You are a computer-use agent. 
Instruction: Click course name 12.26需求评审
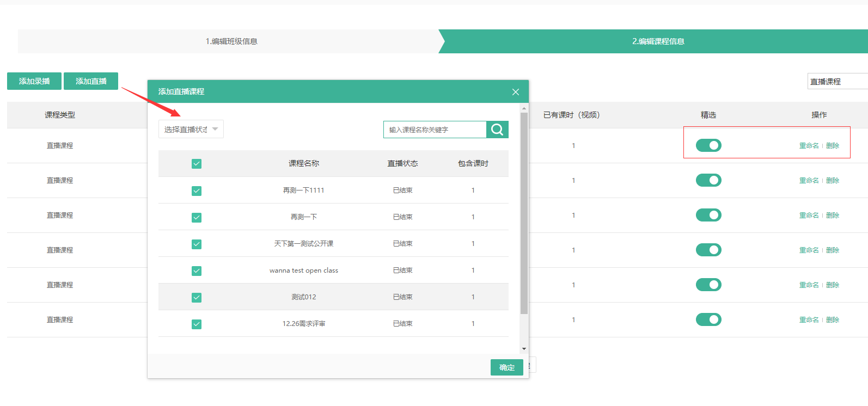pos(304,323)
